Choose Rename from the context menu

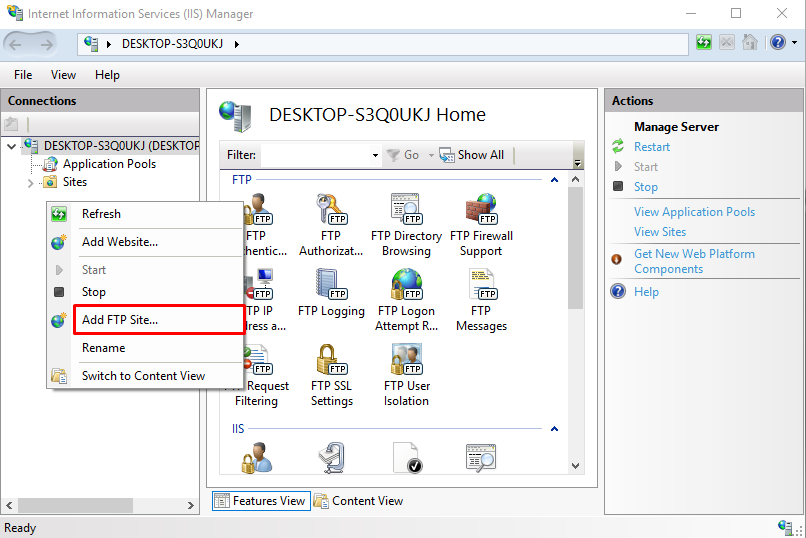coord(145,348)
